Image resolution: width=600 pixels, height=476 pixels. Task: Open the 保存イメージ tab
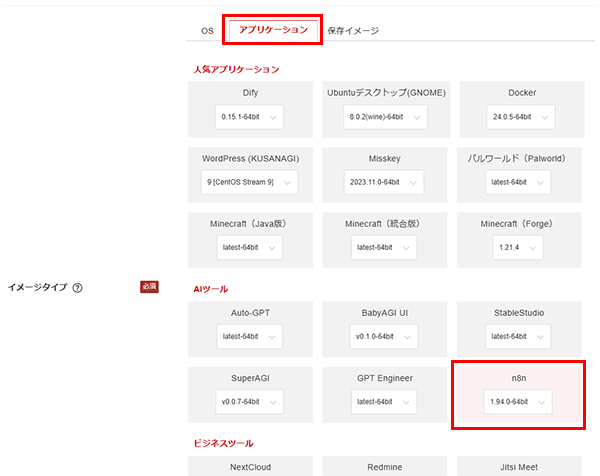pyautogui.click(x=353, y=31)
